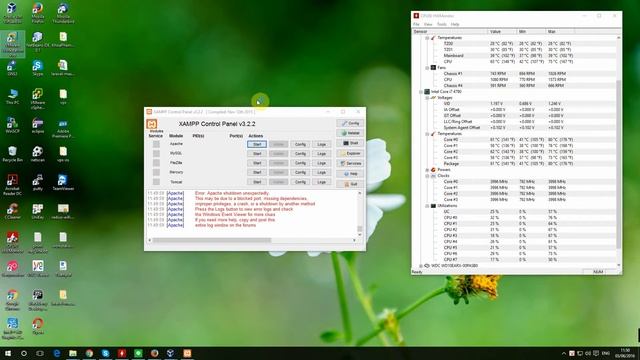
Task: Open Config for the Apache row
Action: (300, 144)
